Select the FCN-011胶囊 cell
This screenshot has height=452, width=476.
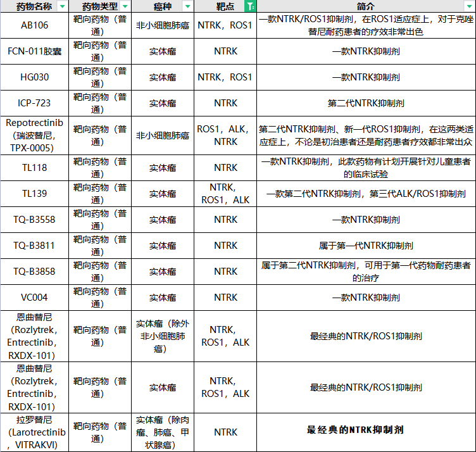tap(34, 51)
